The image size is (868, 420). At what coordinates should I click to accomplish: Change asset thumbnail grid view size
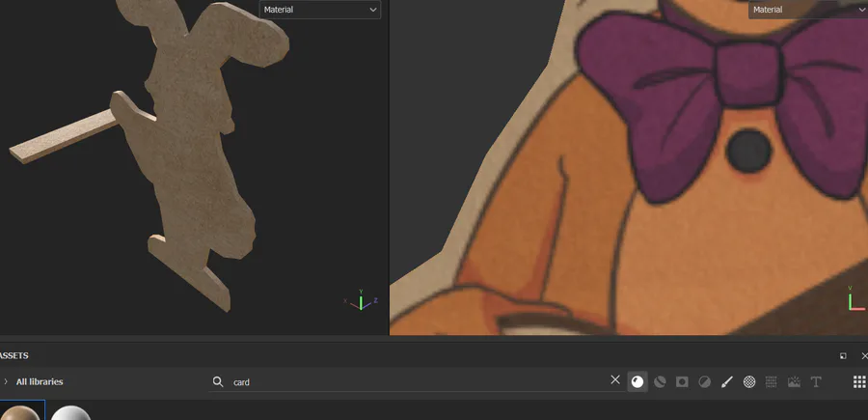point(859,381)
